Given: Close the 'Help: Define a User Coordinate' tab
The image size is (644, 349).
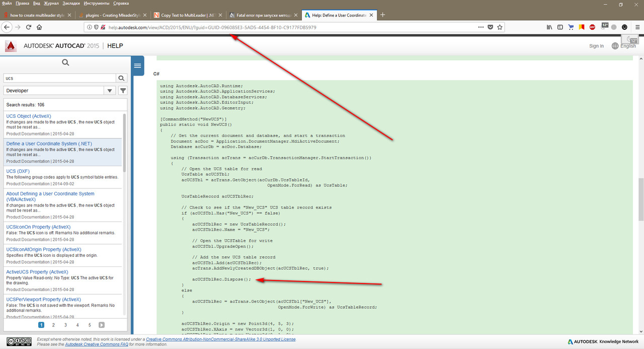Looking at the screenshot, I should pos(371,15).
